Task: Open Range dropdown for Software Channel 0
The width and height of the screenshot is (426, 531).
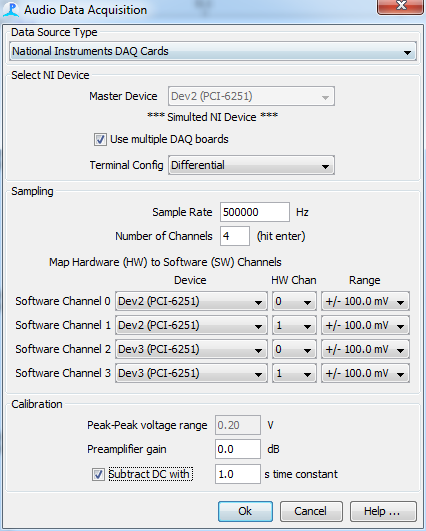Action: click(x=365, y=301)
